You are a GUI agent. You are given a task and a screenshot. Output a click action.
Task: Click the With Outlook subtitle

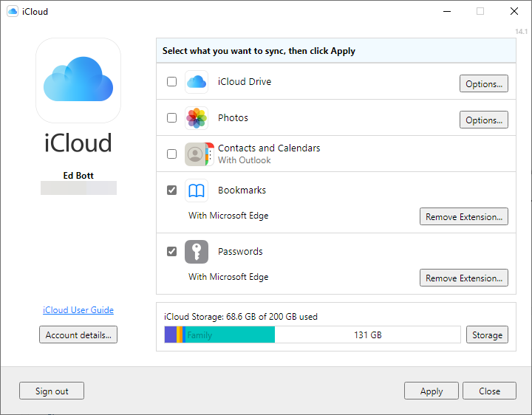click(x=245, y=160)
